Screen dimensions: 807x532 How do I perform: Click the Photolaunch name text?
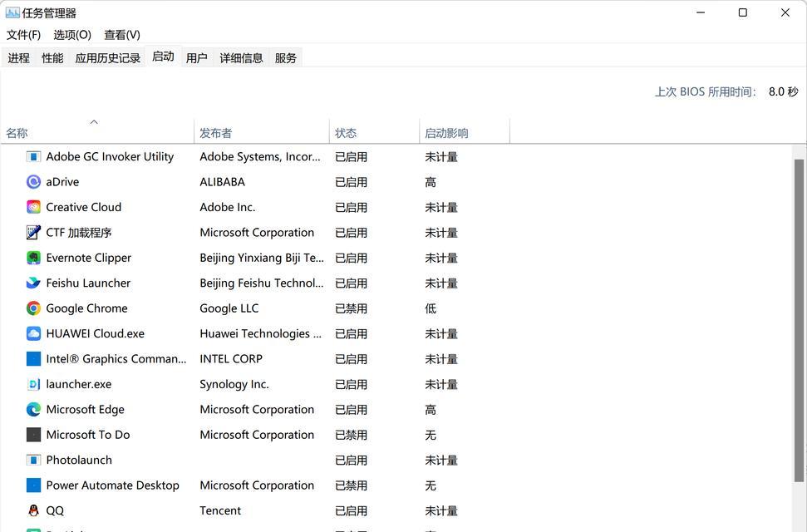(x=79, y=460)
